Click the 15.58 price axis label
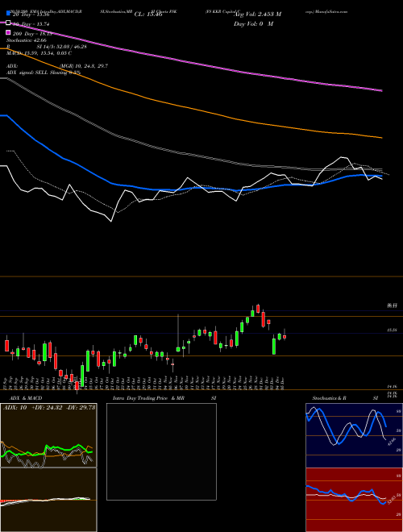The image size is (403, 532). [392, 330]
